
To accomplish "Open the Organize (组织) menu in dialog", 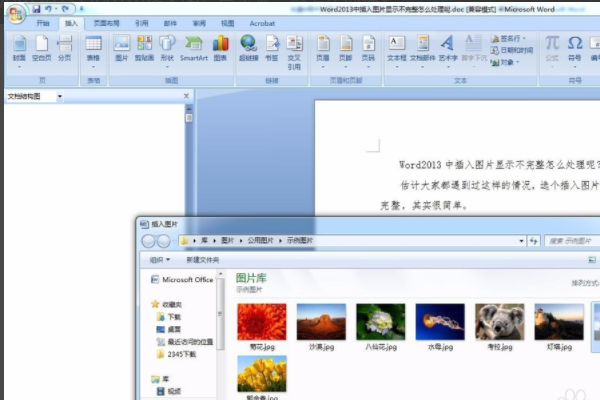I will pos(160,260).
